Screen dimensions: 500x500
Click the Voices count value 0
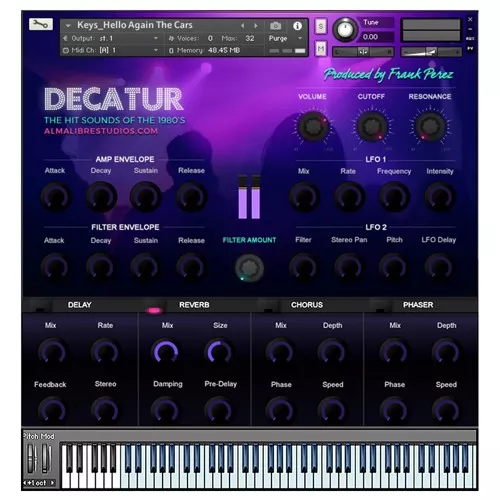coord(210,38)
